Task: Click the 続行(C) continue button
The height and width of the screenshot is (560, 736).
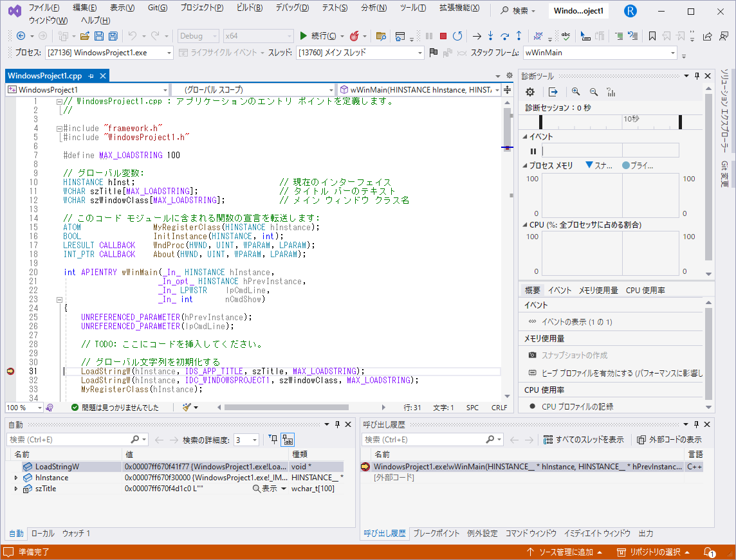Action: pos(317,35)
